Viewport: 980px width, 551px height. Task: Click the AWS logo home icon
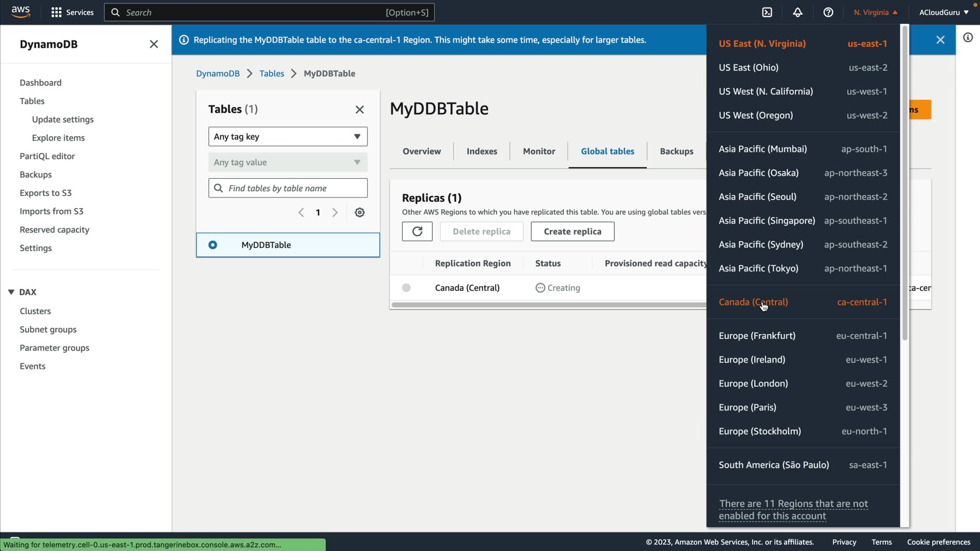coord(20,12)
